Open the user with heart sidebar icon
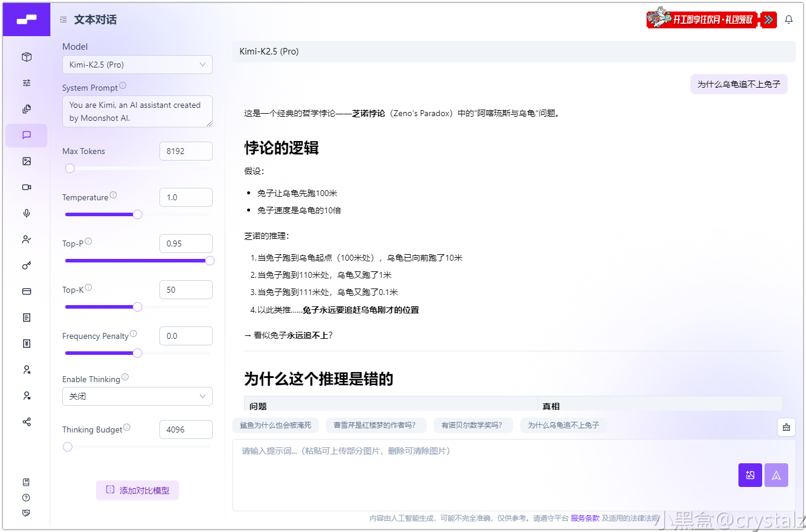This screenshot has width=806, height=532. pos(27,396)
